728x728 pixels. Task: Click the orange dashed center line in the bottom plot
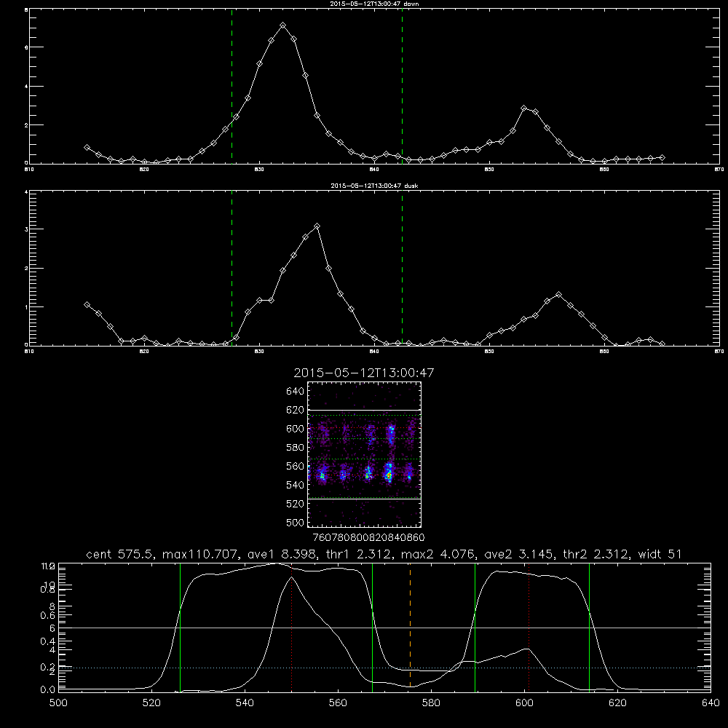410,627
